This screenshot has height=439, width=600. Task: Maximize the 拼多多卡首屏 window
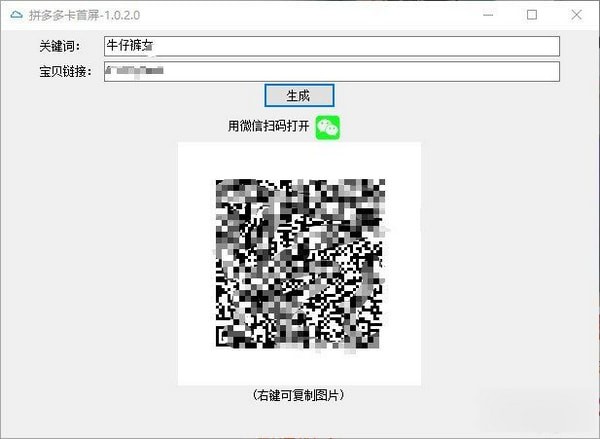(532, 15)
